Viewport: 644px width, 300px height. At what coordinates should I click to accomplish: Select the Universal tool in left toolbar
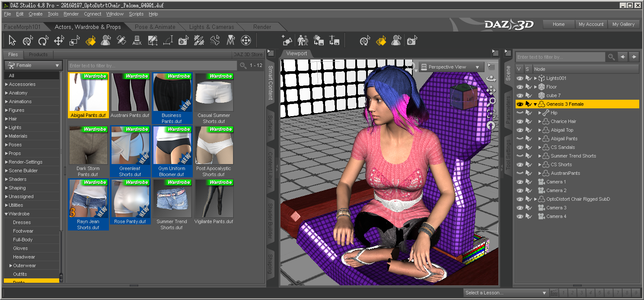coord(28,41)
